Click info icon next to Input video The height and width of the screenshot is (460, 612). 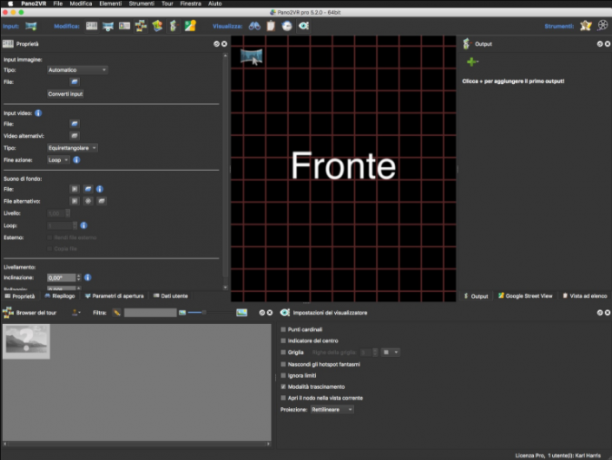click(38, 113)
